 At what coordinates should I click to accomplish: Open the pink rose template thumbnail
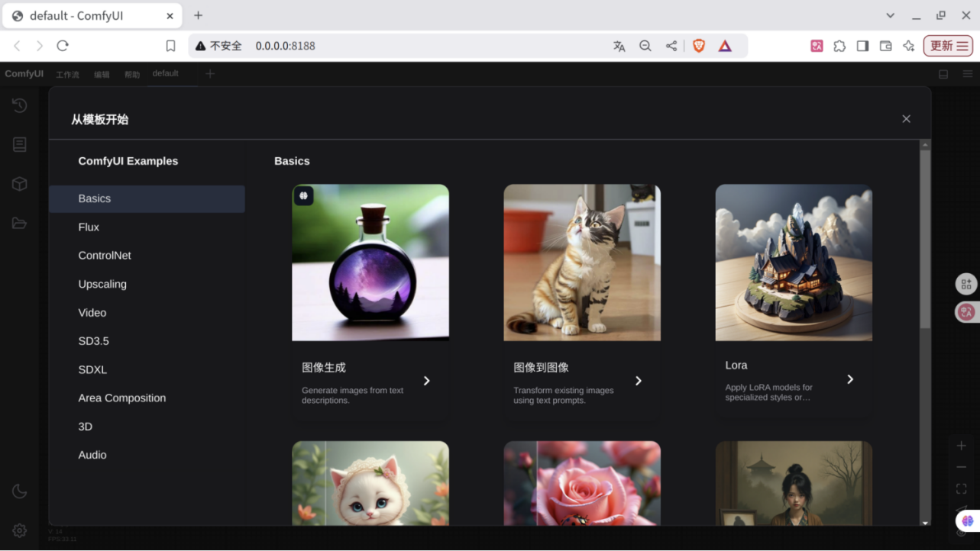point(582,483)
